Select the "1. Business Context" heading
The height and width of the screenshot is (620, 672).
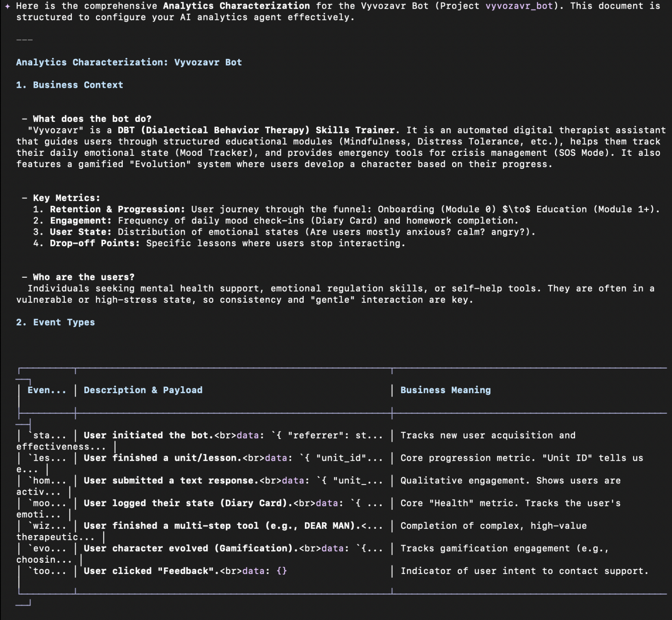click(69, 85)
